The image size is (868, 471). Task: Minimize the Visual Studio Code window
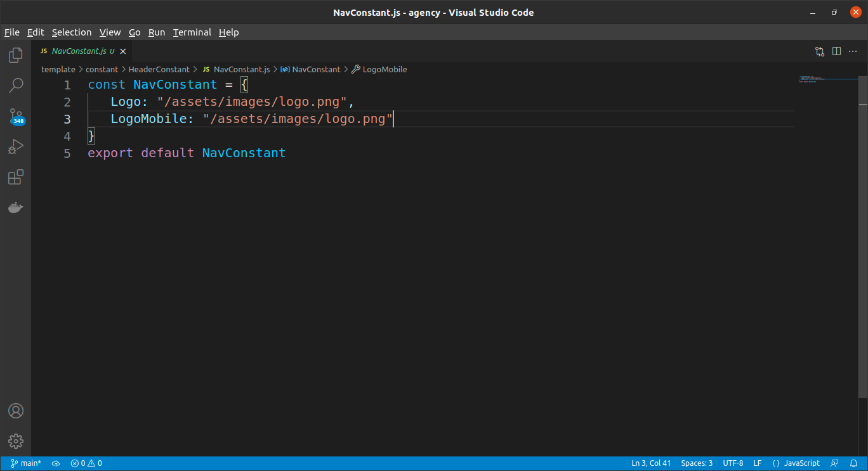click(813, 13)
